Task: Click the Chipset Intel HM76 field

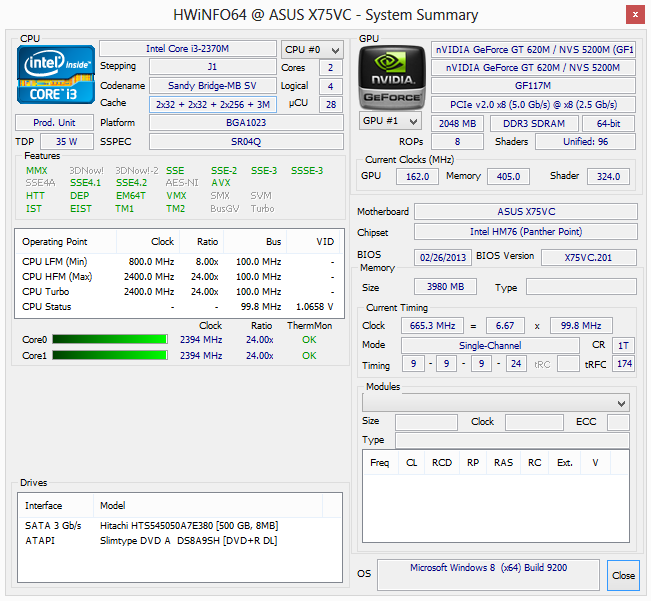Action: [x=526, y=232]
